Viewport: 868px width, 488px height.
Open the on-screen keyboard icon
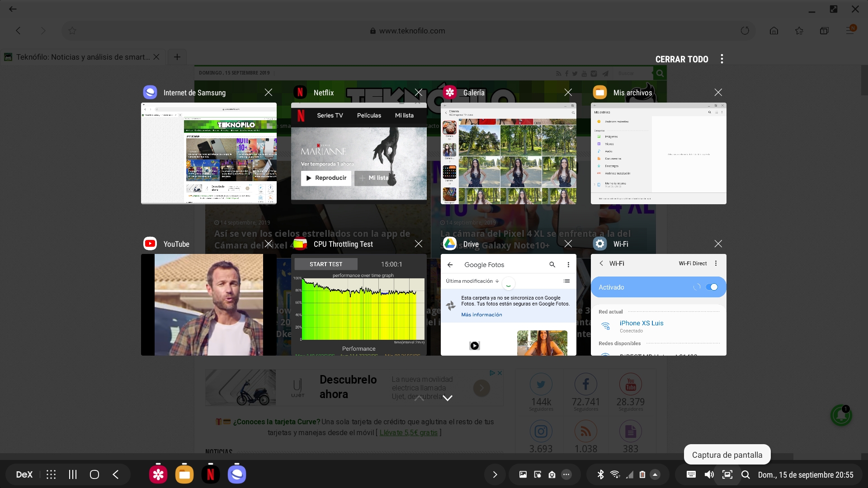point(691,474)
